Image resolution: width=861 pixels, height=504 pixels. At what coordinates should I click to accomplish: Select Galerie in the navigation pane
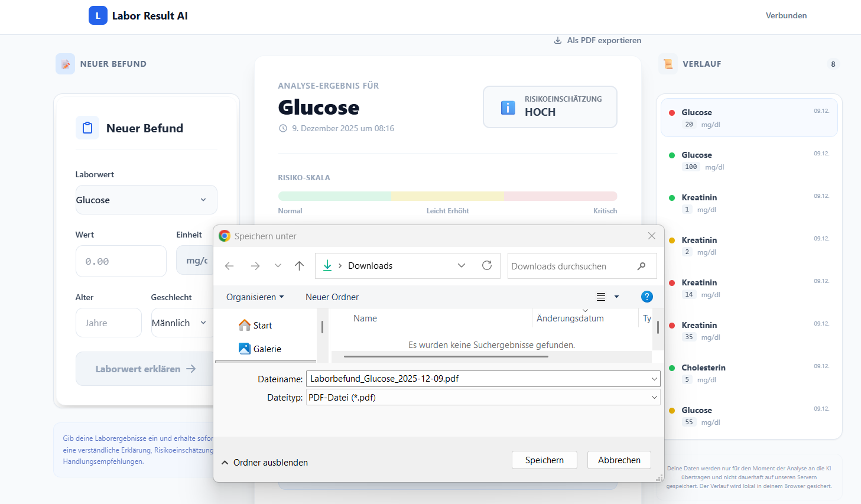[x=267, y=349]
